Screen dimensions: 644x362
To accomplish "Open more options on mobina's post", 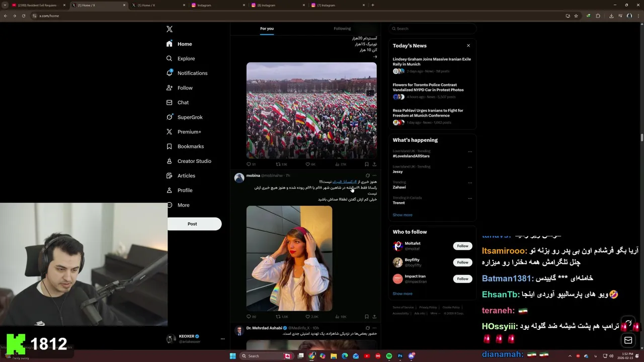I will 374,175.
